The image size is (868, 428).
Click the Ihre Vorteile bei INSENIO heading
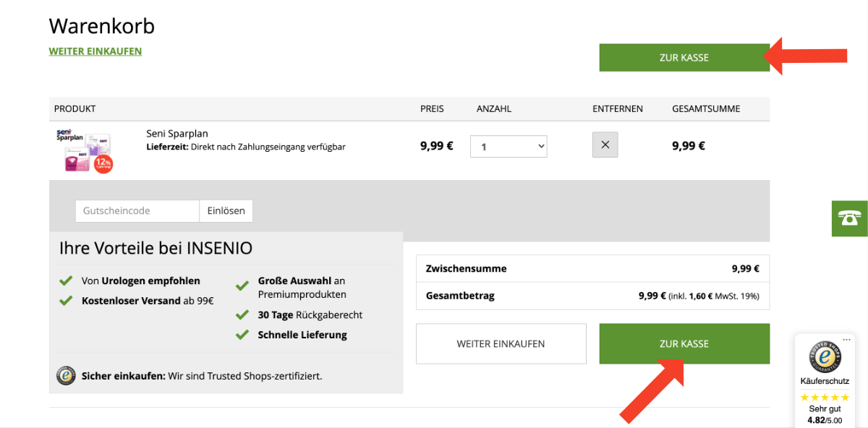click(x=156, y=249)
